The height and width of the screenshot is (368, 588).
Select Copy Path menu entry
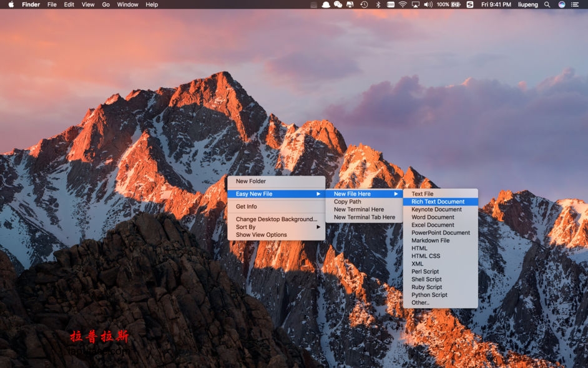coord(348,202)
